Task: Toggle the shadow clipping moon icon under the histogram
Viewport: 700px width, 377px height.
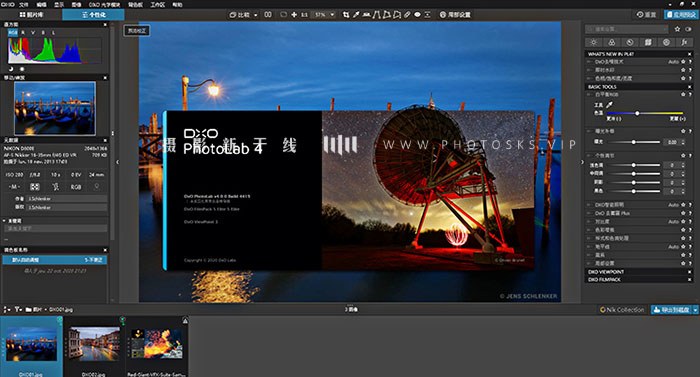Action: click(11, 69)
